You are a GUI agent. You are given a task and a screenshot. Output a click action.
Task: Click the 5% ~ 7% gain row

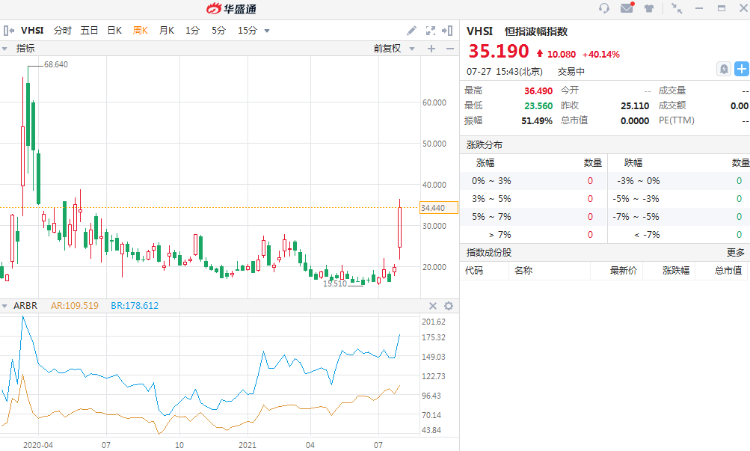533,217
